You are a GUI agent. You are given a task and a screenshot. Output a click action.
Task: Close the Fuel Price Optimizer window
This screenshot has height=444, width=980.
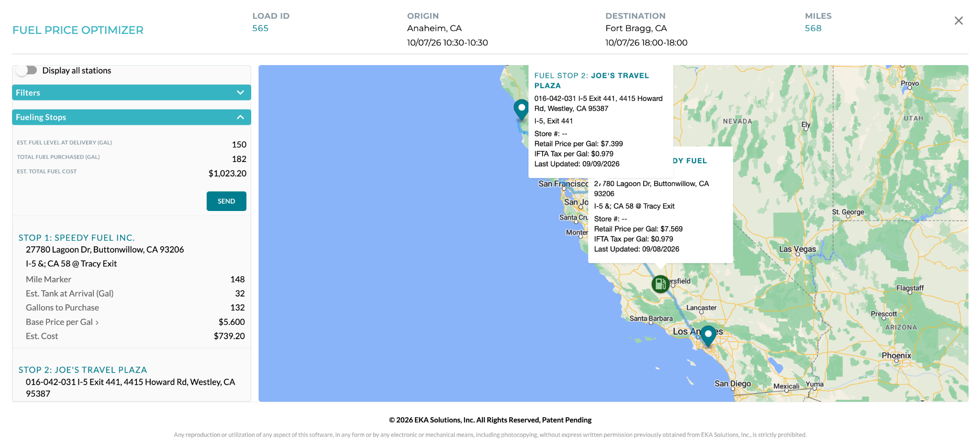(958, 21)
